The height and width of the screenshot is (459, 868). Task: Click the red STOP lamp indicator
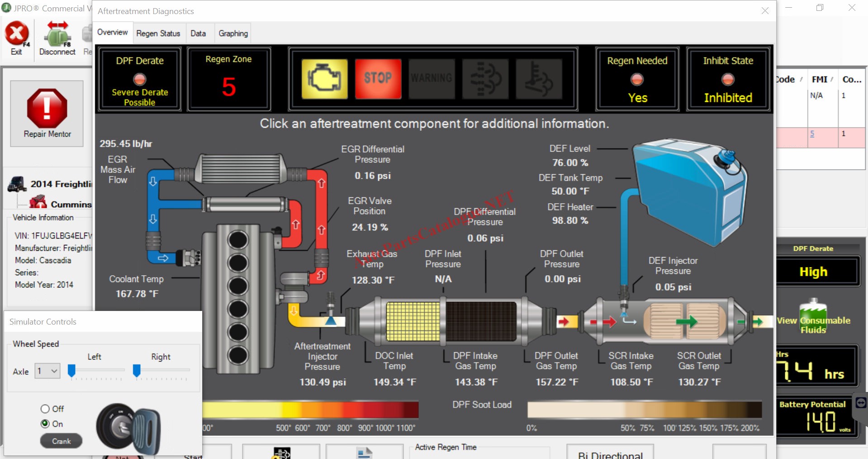tap(378, 79)
